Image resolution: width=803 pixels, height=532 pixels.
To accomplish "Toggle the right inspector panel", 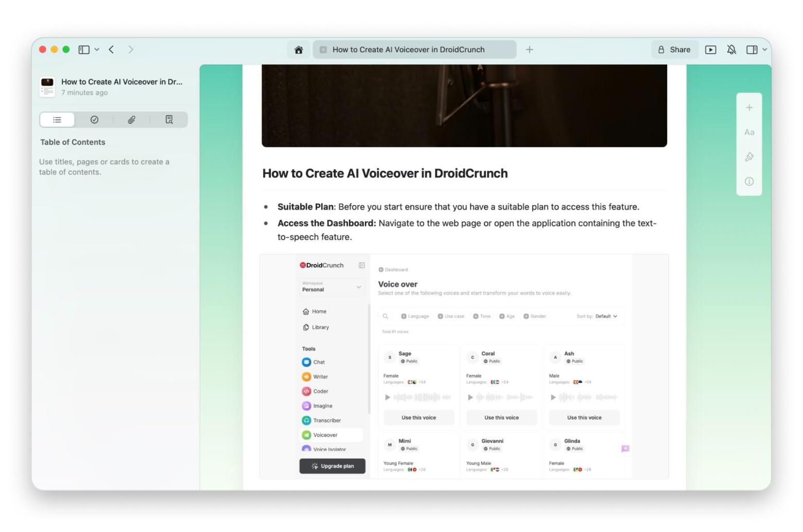I will 752,50.
